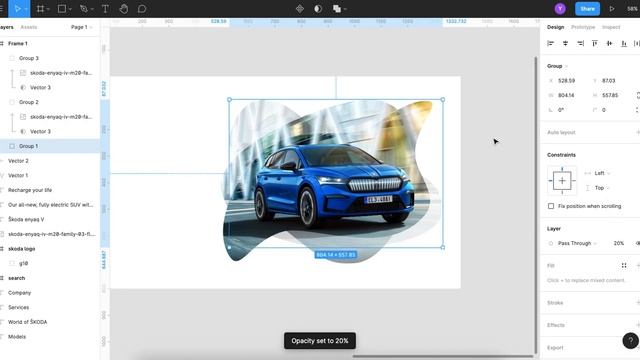Click the Export section label
Viewport: 640px width, 360px height.
tap(555, 348)
